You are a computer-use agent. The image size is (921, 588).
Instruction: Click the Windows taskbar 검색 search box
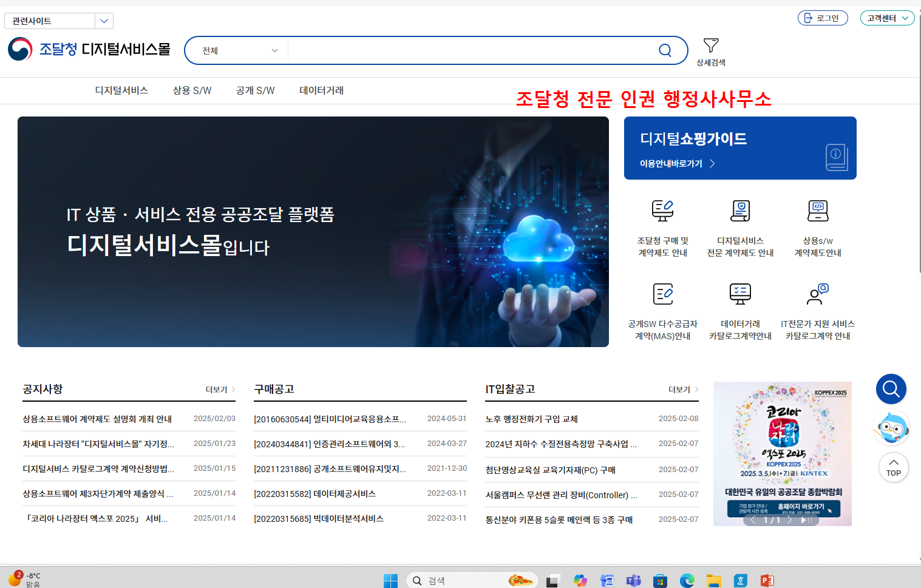(472, 581)
